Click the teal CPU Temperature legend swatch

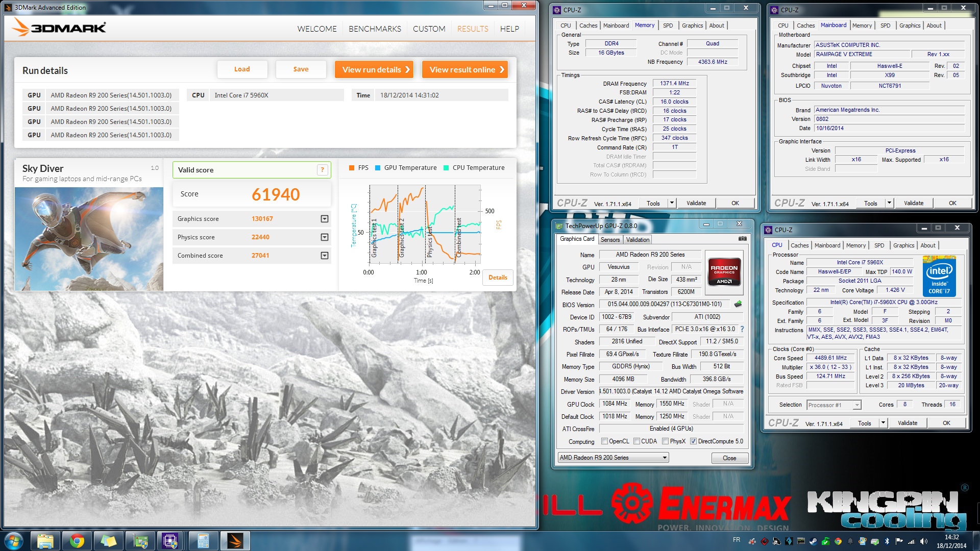(x=446, y=168)
